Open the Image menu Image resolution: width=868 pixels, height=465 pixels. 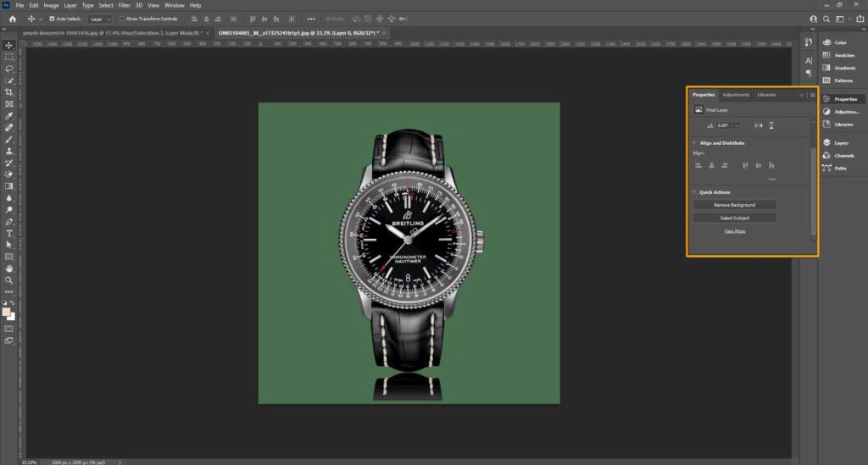pyautogui.click(x=51, y=5)
